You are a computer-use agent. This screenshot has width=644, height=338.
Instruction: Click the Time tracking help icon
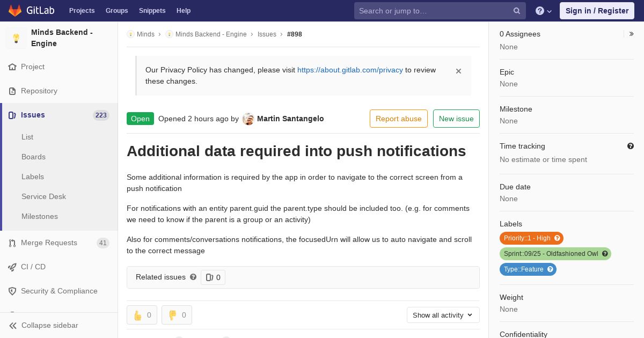click(x=631, y=146)
